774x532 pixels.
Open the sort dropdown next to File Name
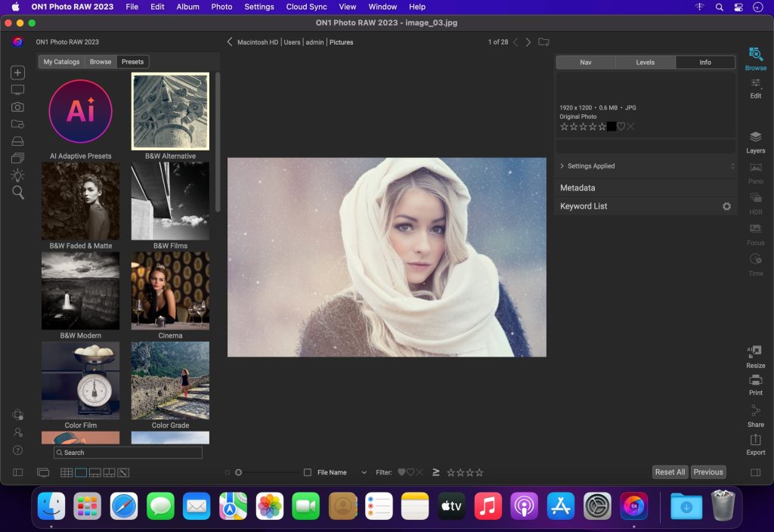[x=364, y=472]
